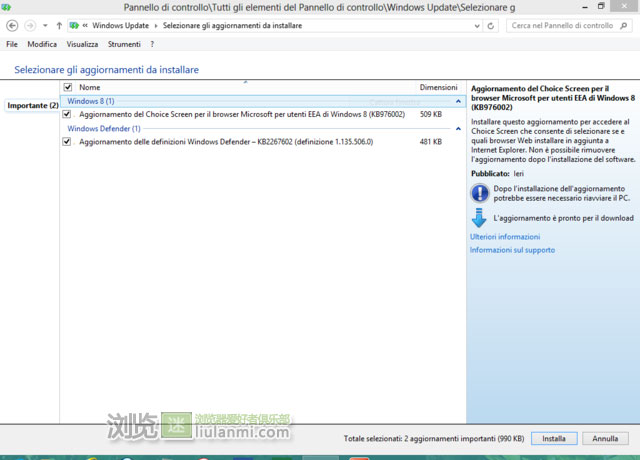Click the Annulla button
The height and width of the screenshot is (460, 640).
(x=605, y=438)
